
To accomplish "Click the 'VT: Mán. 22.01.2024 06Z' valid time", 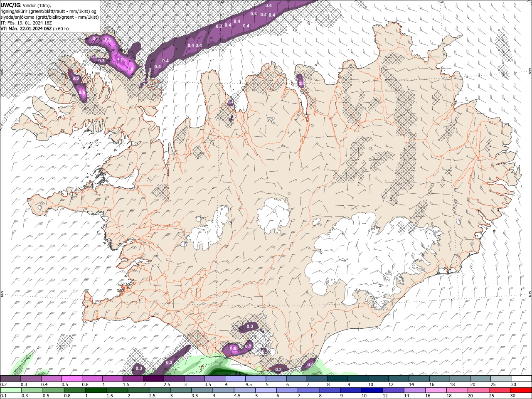I will tap(26, 29).
